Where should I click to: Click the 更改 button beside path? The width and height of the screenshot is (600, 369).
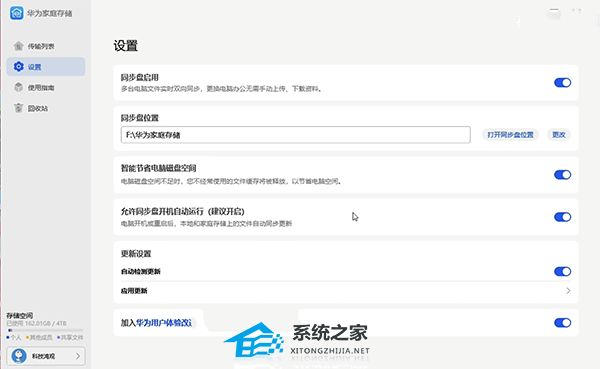pyautogui.click(x=559, y=135)
